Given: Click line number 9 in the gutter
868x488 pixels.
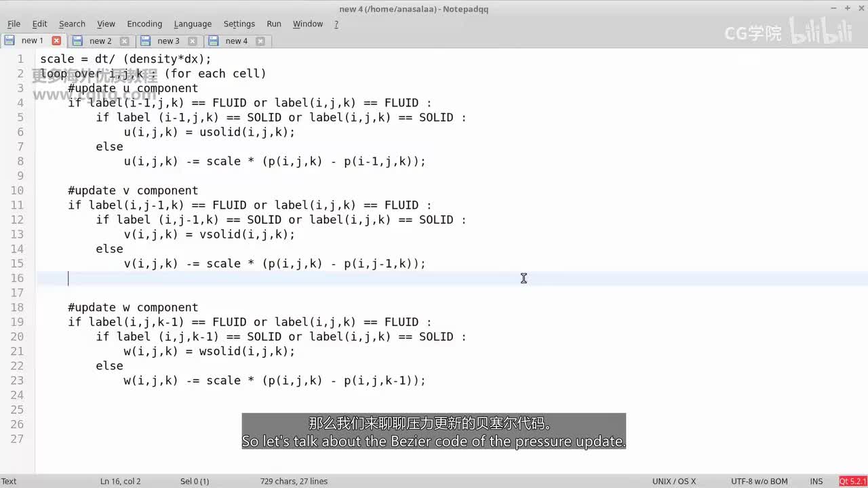Looking at the screenshot, I should pyautogui.click(x=20, y=176).
